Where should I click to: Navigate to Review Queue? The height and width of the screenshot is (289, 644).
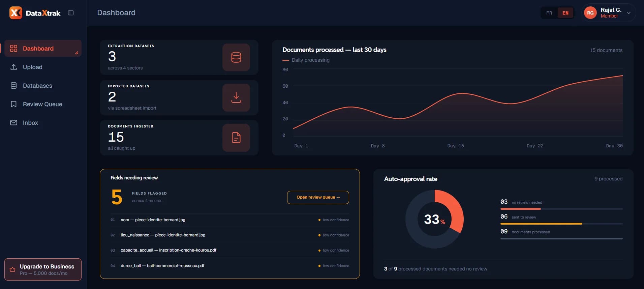pos(43,104)
